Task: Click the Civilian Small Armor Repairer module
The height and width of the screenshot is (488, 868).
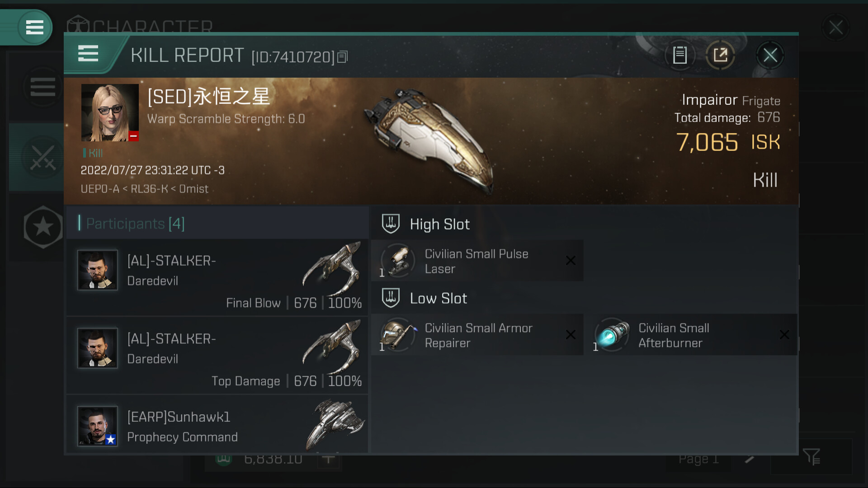Action: [476, 335]
